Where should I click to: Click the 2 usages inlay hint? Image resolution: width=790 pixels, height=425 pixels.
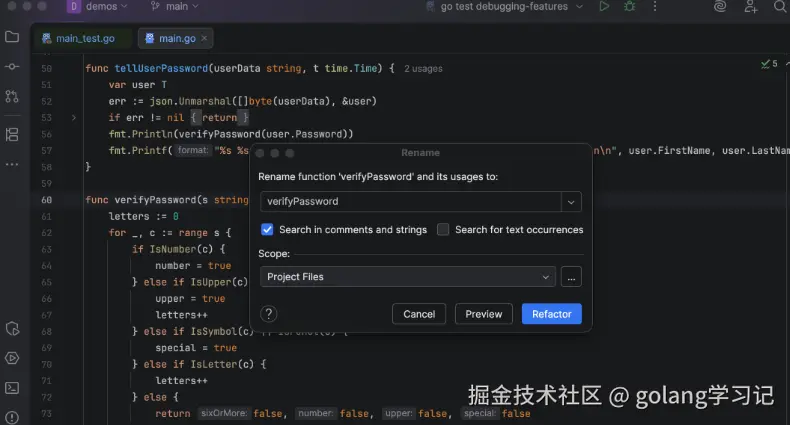click(x=423, y=69)
